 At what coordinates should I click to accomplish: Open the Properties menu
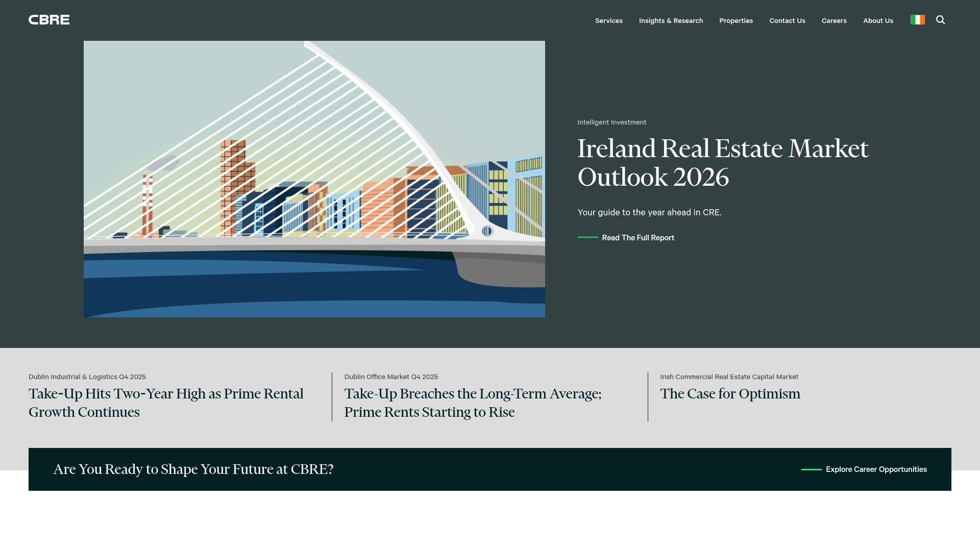pyautogui.click(x=736, y=21)
